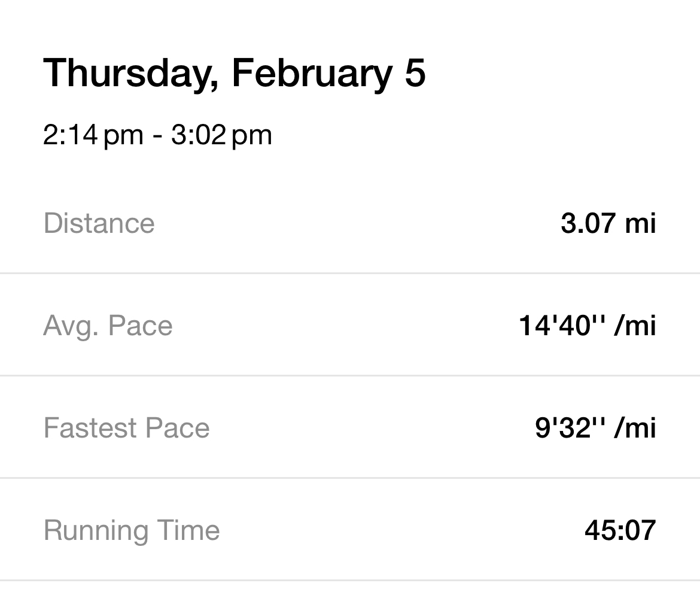This screenshot has width=700, height=589.
Task: Tap the 2:14 pm start time
Action: click(x=93, y=135)
